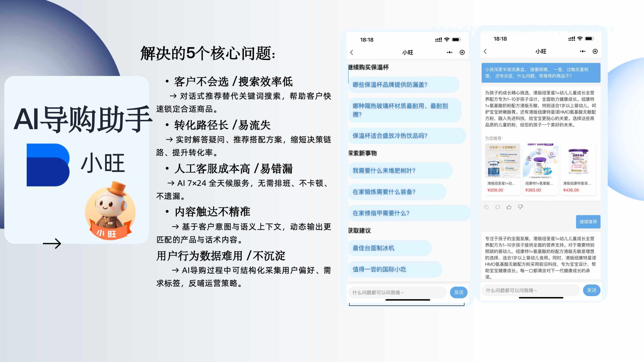Click 小旺 title in right phone header
Screen dimensions: 644x362
pyautogui.click(x=541, y=51)
